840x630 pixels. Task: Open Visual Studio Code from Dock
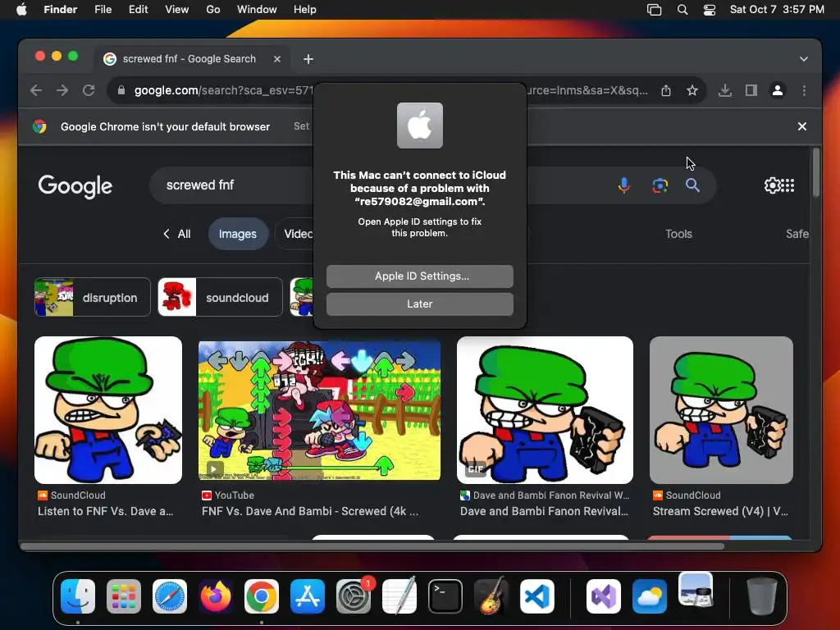pos(536,596)
